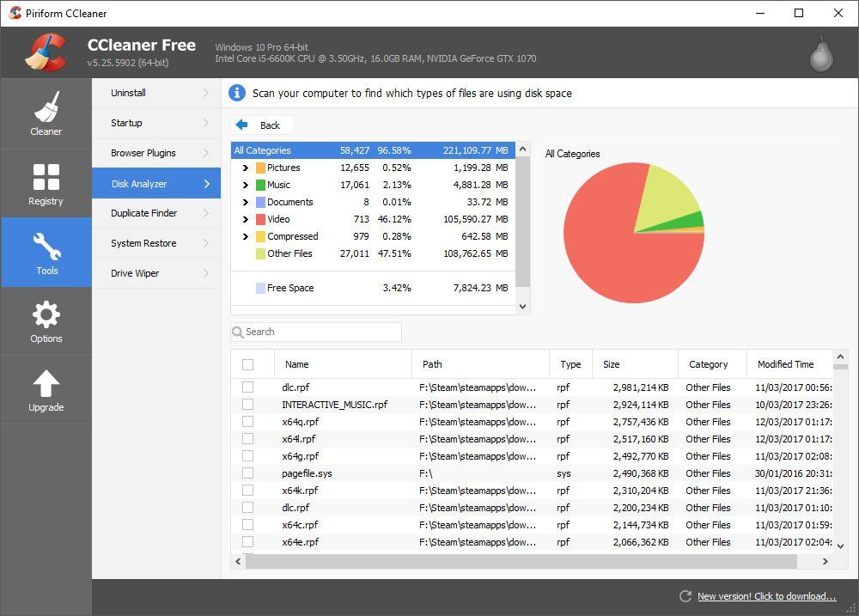Screen dimensions: 859x616
Task: Click the Other Files color swatch
Action: (x=259, y=253)
